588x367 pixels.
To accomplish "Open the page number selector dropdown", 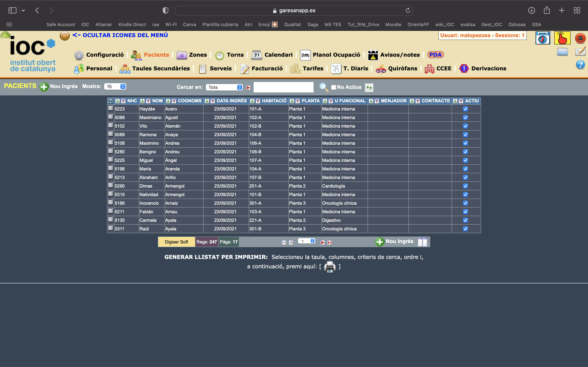I will click(307, 241).
